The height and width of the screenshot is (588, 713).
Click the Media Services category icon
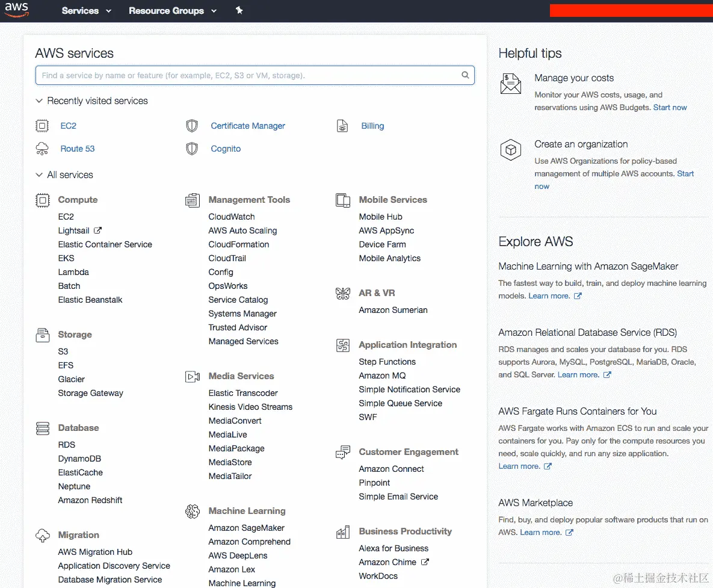tap(193, 377)
